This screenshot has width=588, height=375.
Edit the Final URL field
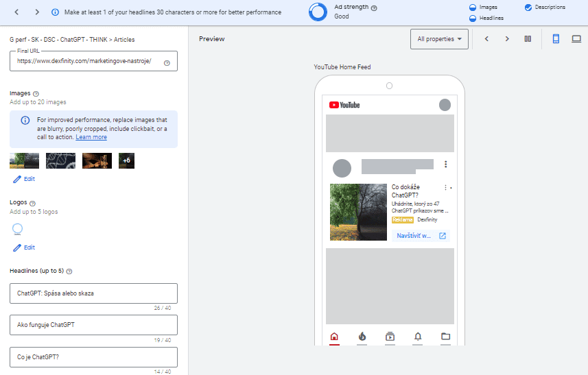[93, 61]
